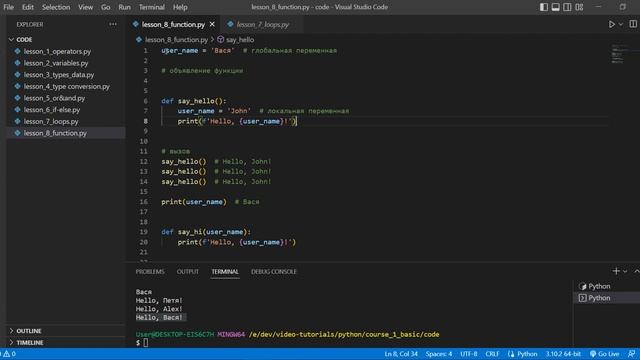Open the Selection menu
This screenshot has height=360, width=640.
(56, 7)
